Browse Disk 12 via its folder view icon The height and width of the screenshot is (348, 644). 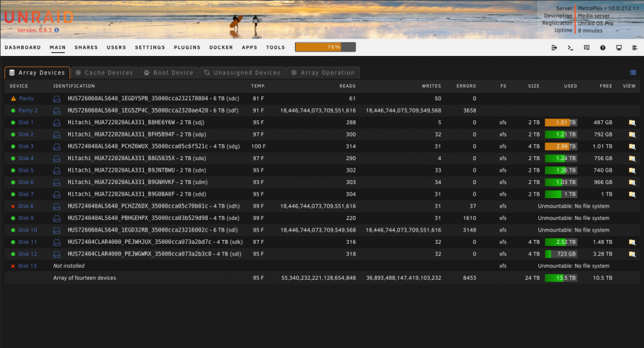click(632, 254)
